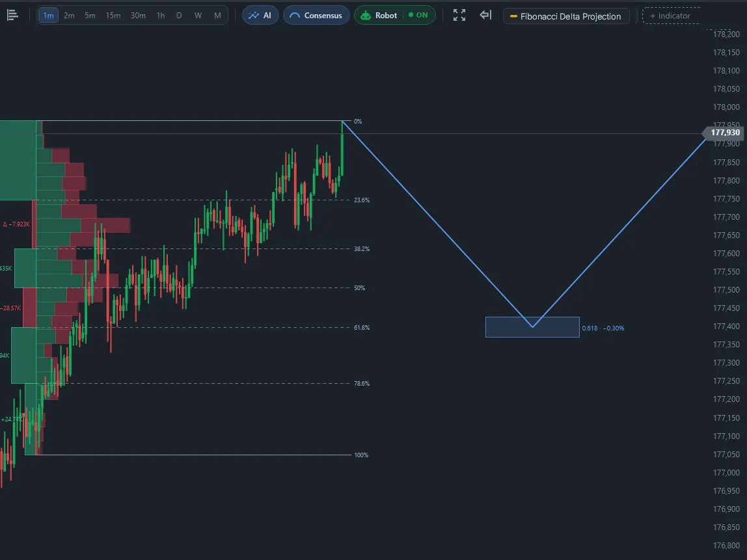Image resolution: width=747 pixels, height=560 pixels.
Task: Select the 1m timeframe
Action: click(48, 15)
